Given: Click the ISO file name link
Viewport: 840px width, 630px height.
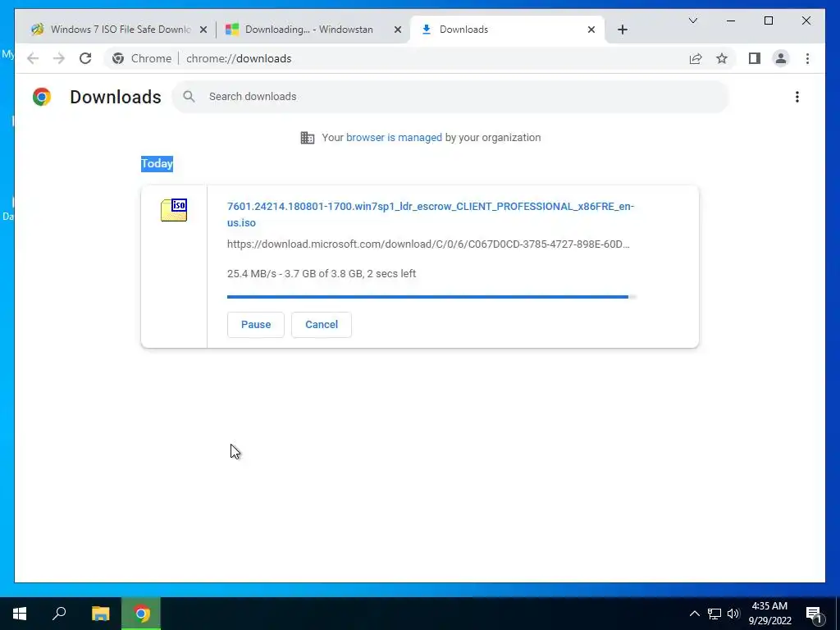Looking at the screenshot, I should click(x=430, y=214).
